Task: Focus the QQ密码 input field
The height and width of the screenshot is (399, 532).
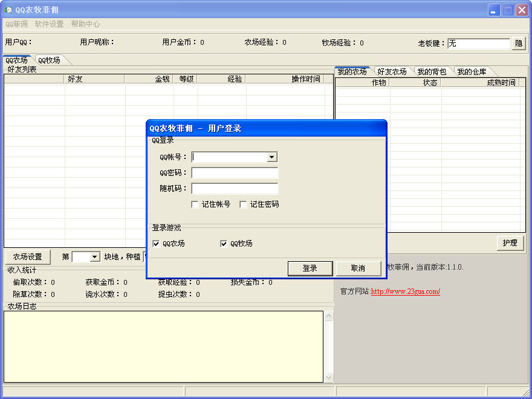Action: [x=235, y=173]
